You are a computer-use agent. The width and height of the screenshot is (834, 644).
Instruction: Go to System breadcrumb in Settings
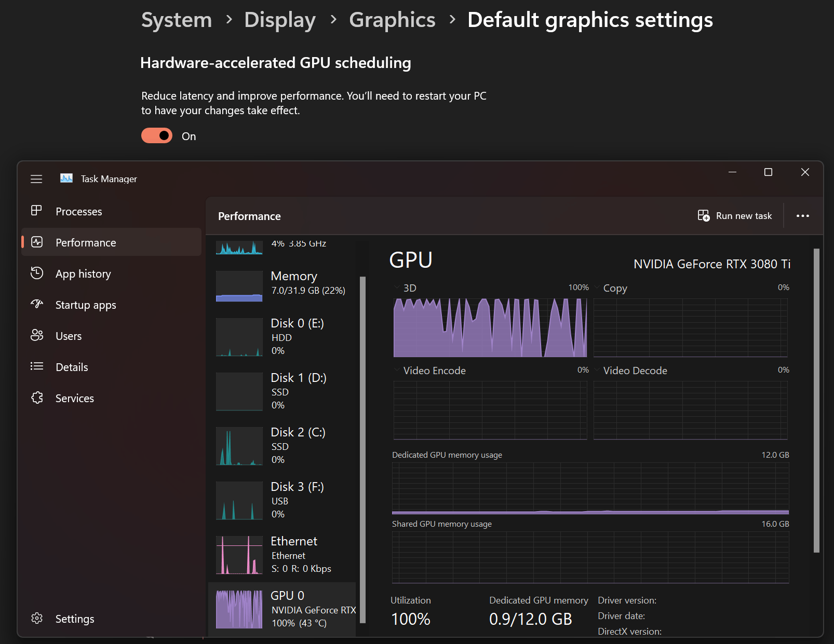pyautogui.click(x=177, y=20)
